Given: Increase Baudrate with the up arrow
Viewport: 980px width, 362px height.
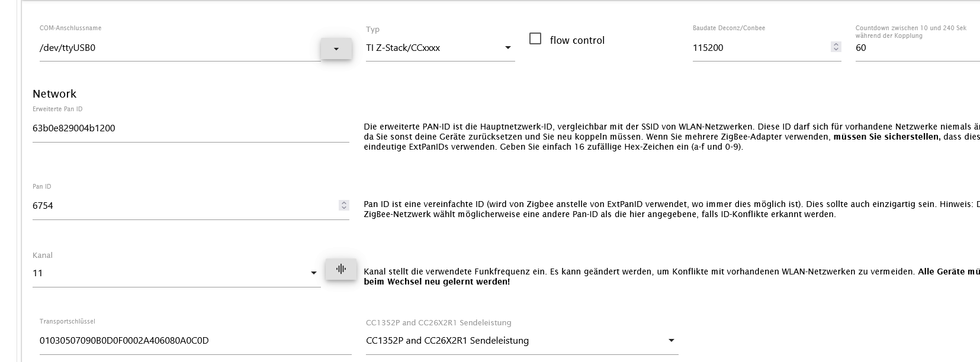Looking at the screenshot, I should tap(836, 44).
